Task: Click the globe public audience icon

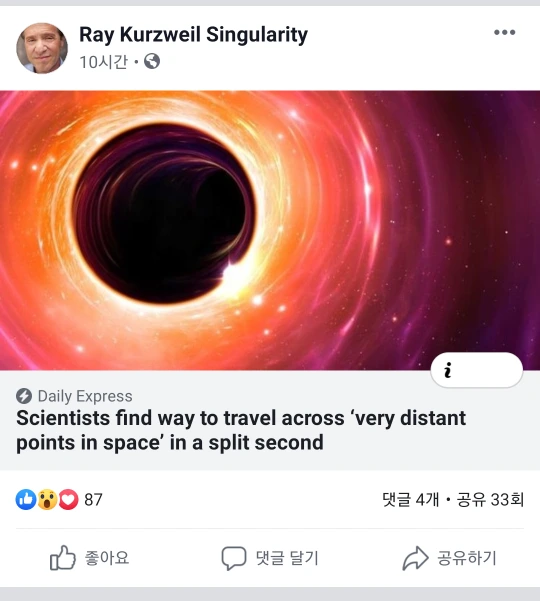Action: point(152,61)
